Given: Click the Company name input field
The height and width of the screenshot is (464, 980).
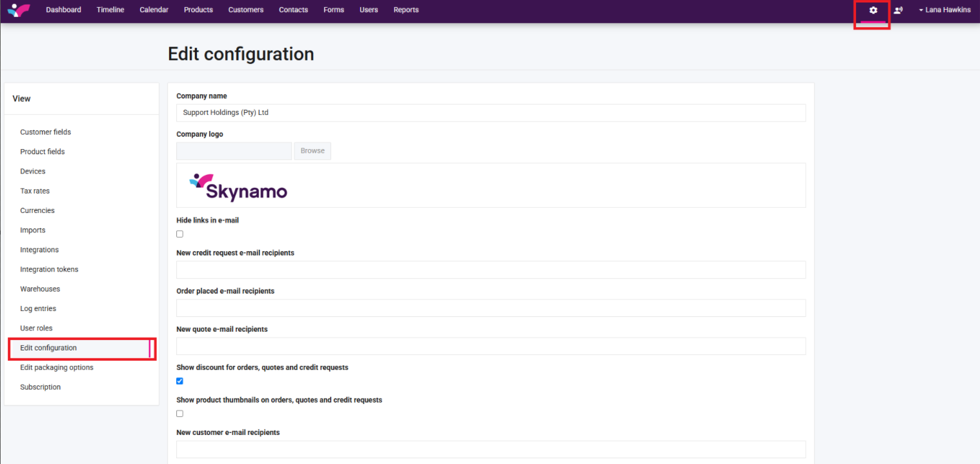Looking at the screenshot, I should pos(491,113).
